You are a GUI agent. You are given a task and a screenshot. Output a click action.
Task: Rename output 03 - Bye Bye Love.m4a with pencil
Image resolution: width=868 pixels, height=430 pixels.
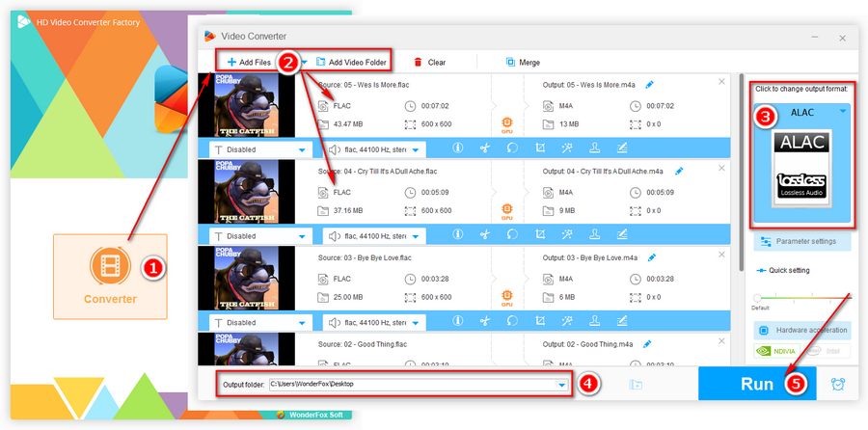(x=652, y=257)
